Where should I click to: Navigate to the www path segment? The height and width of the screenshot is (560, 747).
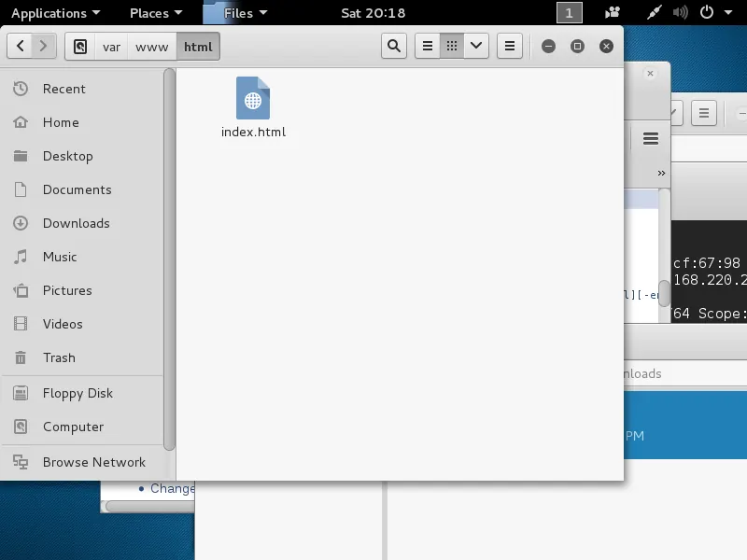(x=152, y=47)
